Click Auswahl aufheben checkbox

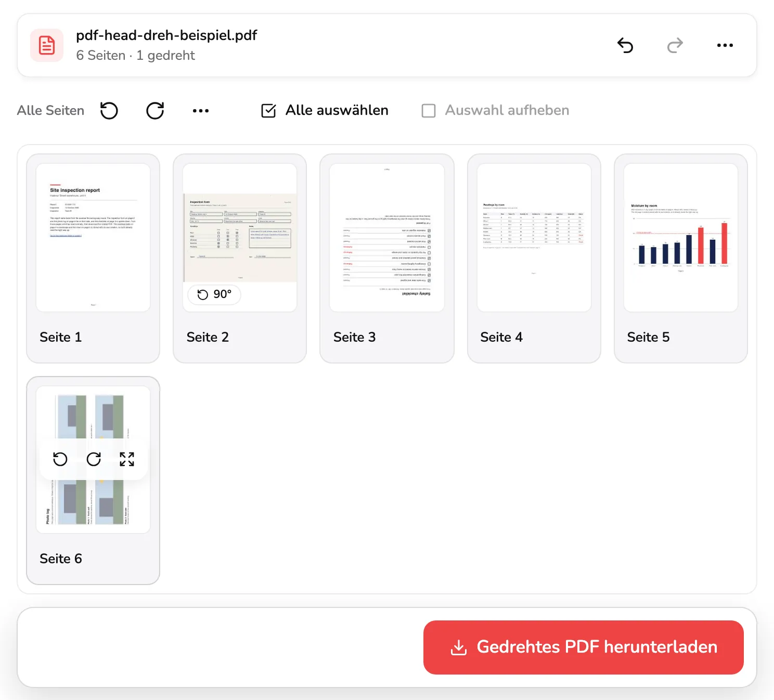[495, 110]
